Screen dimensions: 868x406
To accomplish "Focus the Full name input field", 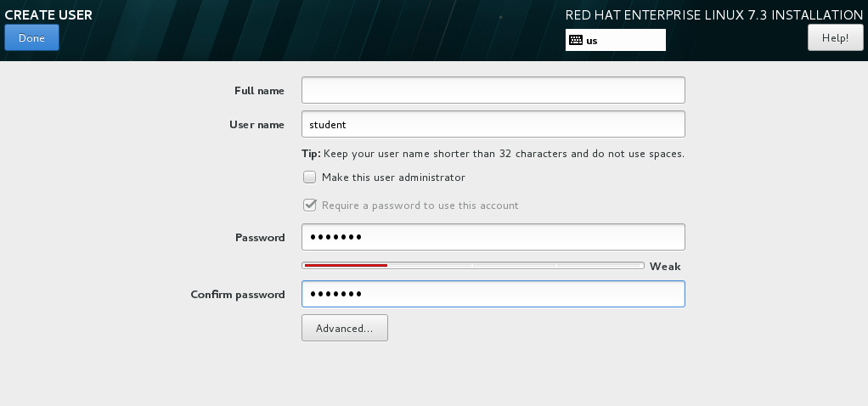I will tap(493, 90).
